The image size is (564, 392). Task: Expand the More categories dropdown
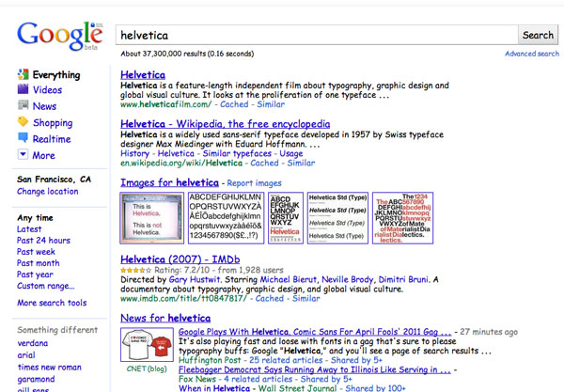point(23,155)
